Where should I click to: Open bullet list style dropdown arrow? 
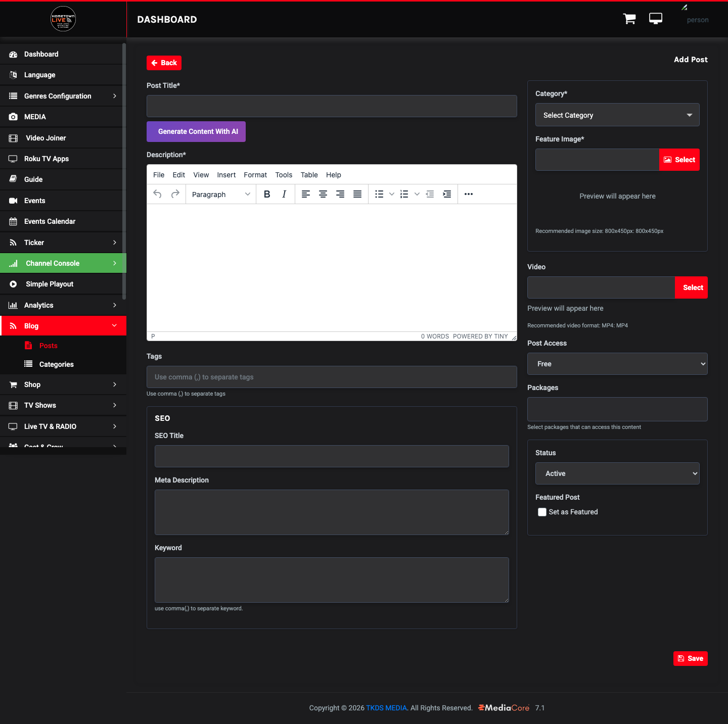coord(392,194)
